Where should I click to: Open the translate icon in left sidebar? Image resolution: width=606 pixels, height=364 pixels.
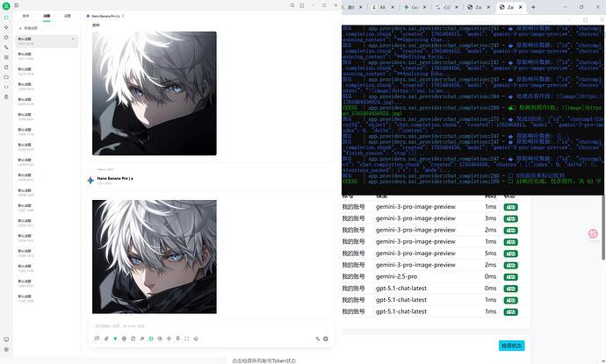click(6, 47)
